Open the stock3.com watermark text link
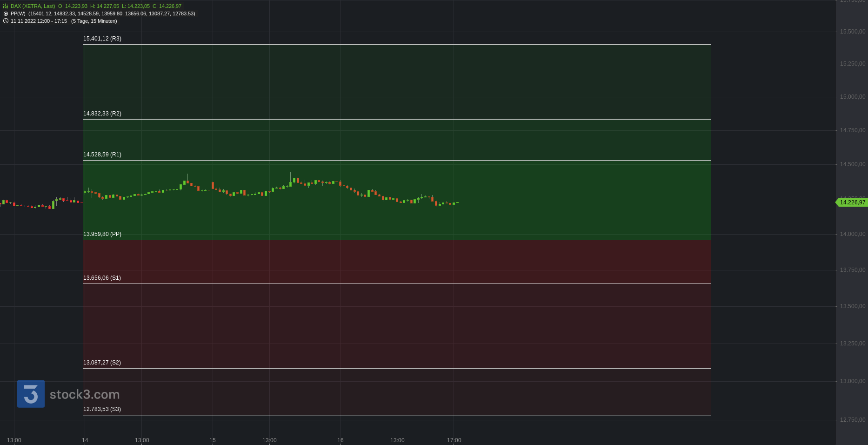The width and height of the screenshot is (868, 445). [x=85, y=395]
